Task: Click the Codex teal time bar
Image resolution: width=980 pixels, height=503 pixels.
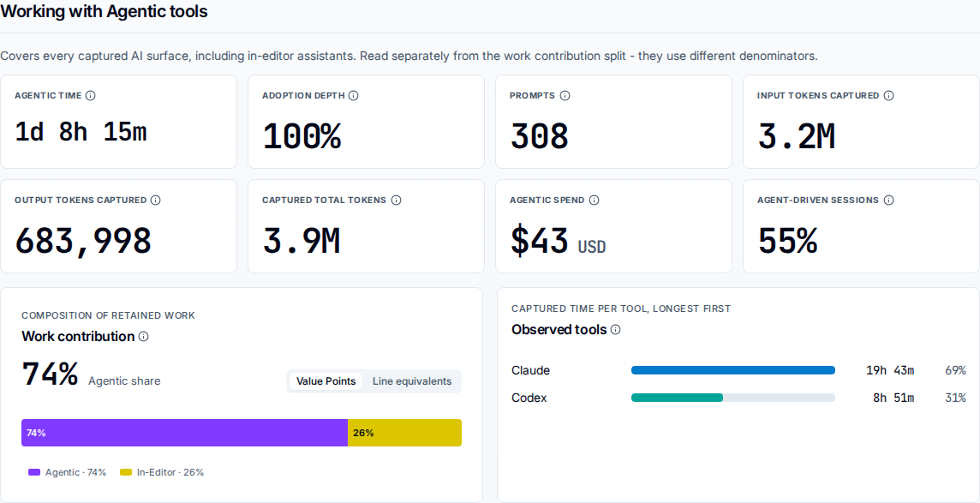Action: (x=677, y=398)
